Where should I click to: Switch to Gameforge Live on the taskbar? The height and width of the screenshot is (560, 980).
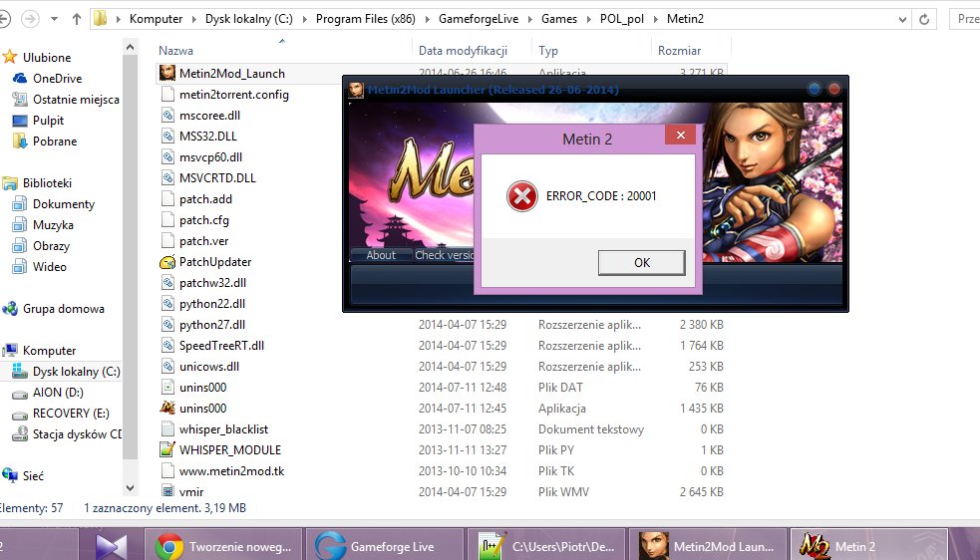(x=384, y=545)
